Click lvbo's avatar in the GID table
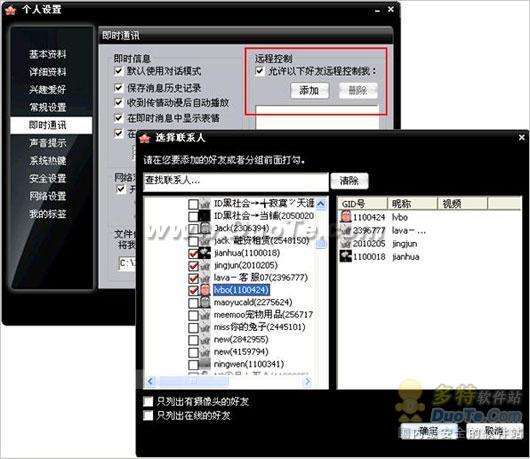Screen dimensions: 530x459 coord(346,216)
